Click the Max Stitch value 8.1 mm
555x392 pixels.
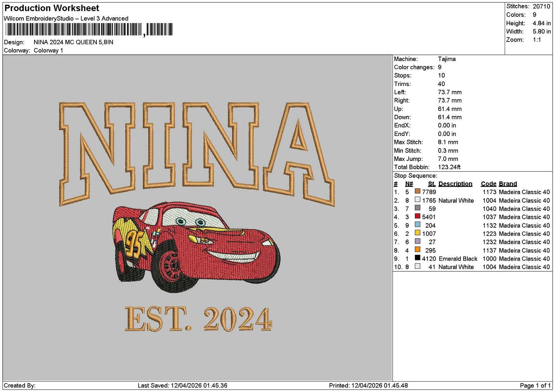pos(448,142)
